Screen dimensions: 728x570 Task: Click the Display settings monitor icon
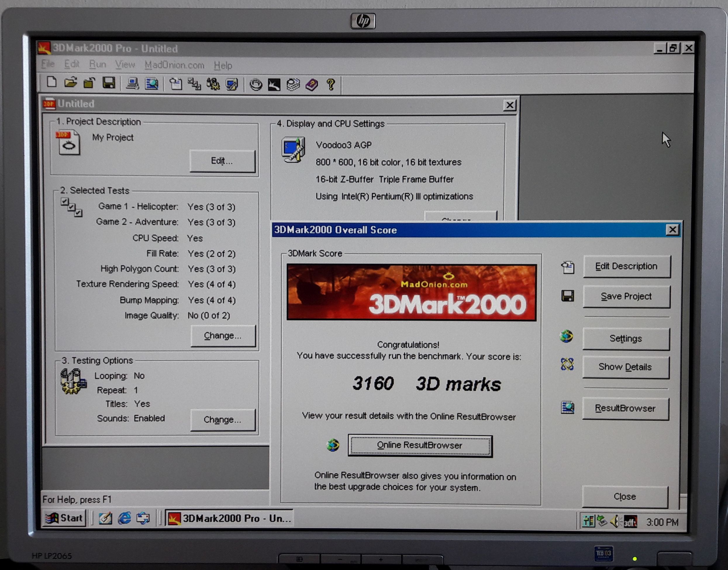293,149
